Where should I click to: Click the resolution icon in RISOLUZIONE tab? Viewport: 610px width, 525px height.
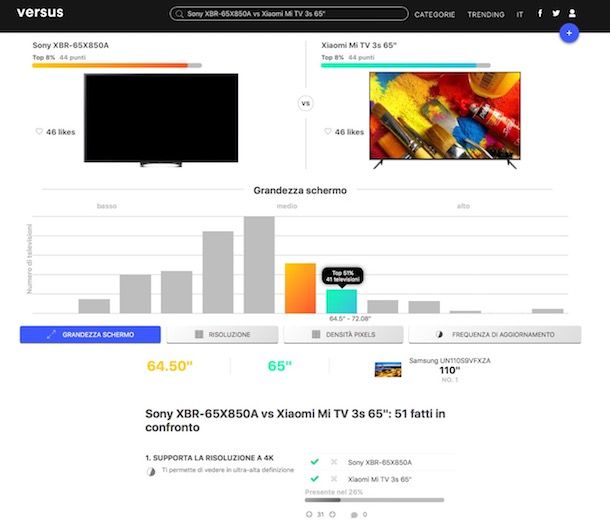199,334
